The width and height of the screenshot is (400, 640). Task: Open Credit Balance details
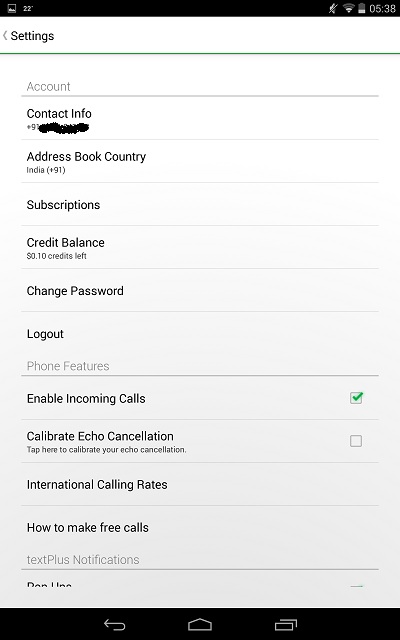[x=200, y=247]
